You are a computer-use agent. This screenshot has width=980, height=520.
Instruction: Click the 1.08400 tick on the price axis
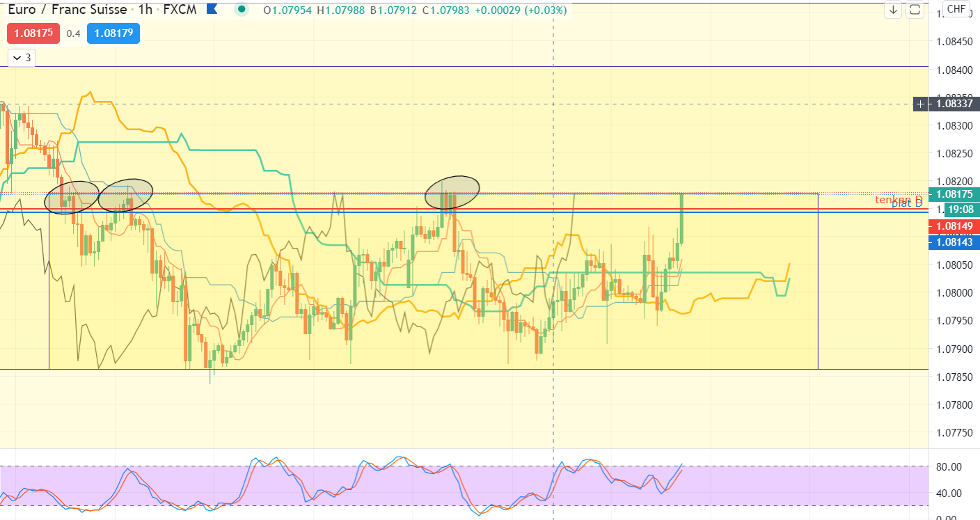click(x=955, y=70)
